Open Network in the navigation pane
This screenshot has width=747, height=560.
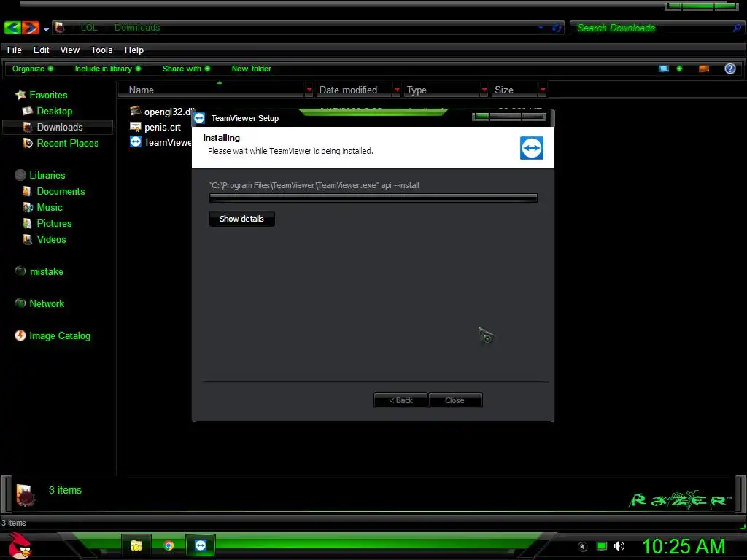(39, 303)
